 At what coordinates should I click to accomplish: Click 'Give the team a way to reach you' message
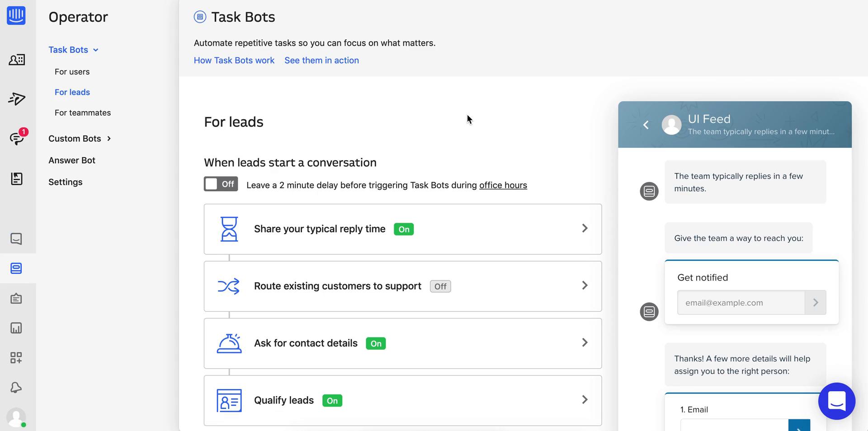point(739,238)
